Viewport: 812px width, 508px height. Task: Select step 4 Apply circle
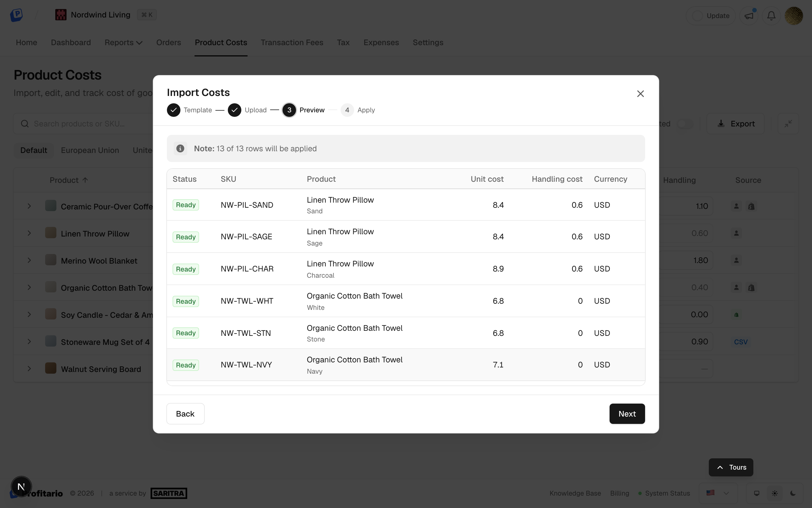click(347, 110)
